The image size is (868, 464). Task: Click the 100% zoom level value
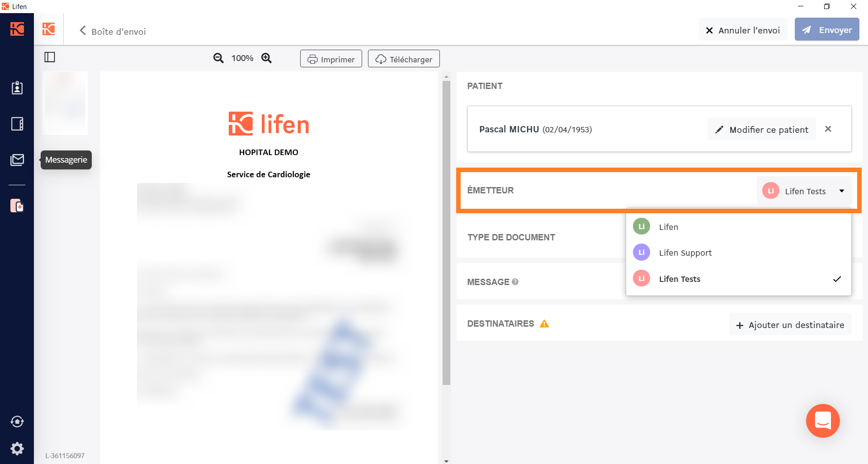click(x=242, y=58)
